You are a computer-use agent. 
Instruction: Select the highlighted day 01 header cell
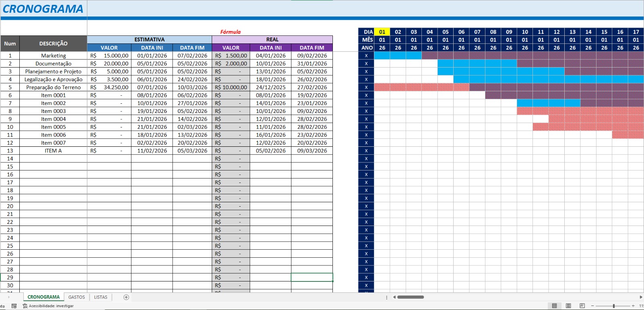(382, 32)
